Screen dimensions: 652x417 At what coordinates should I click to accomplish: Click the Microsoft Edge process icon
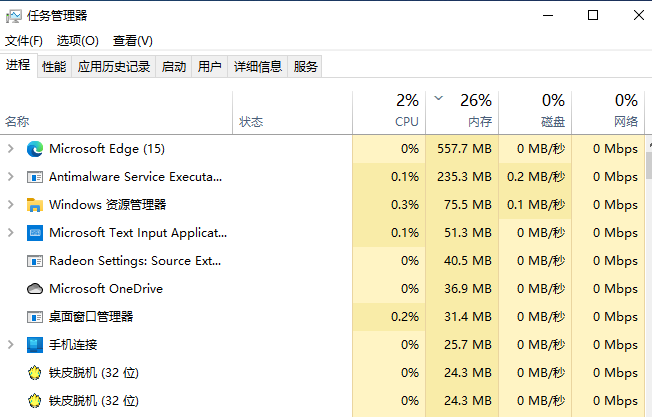(x=35, y=149)
